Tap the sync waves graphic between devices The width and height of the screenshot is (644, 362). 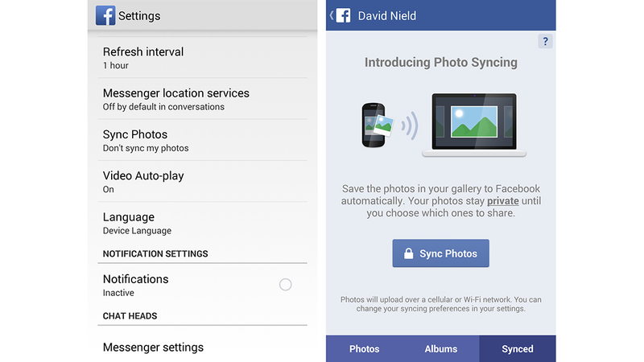pos(410,125)
